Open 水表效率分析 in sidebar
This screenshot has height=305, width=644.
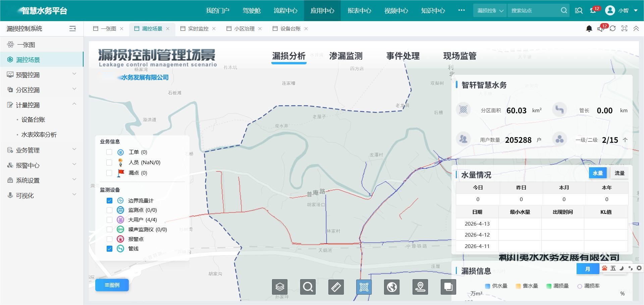tap(39, 135)
